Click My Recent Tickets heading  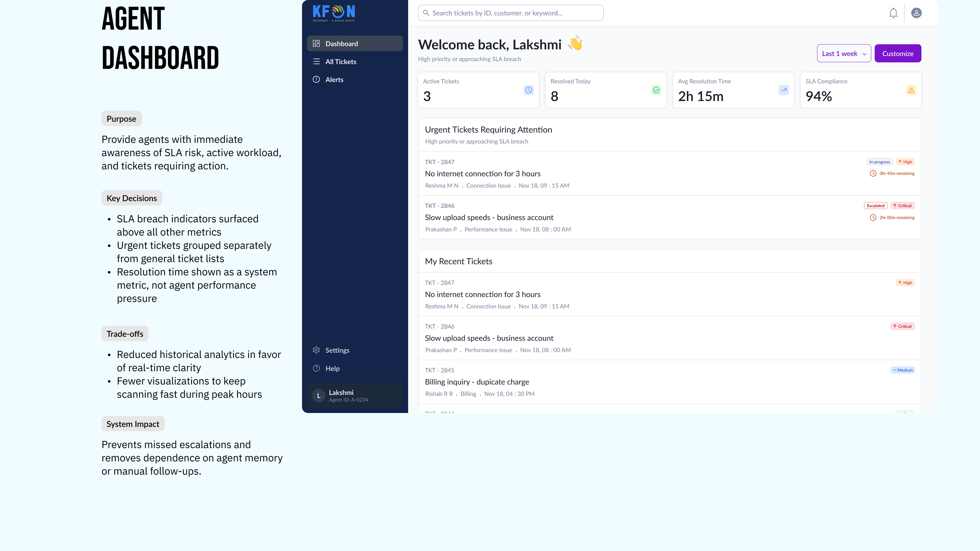[458, 261]
